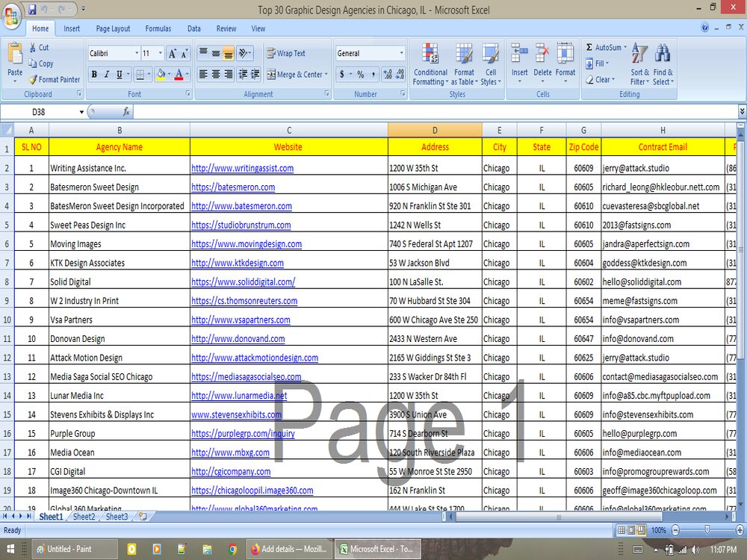Open the www.vsapartners.com link
Image resolution: width=747 pixels, height=560 pixels.
coord(241,320)
